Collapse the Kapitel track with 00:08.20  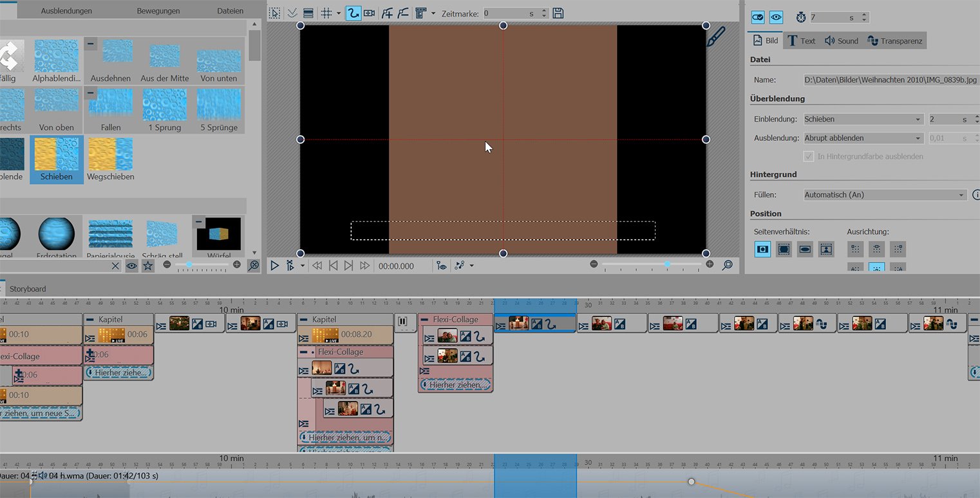click(304, 319)
